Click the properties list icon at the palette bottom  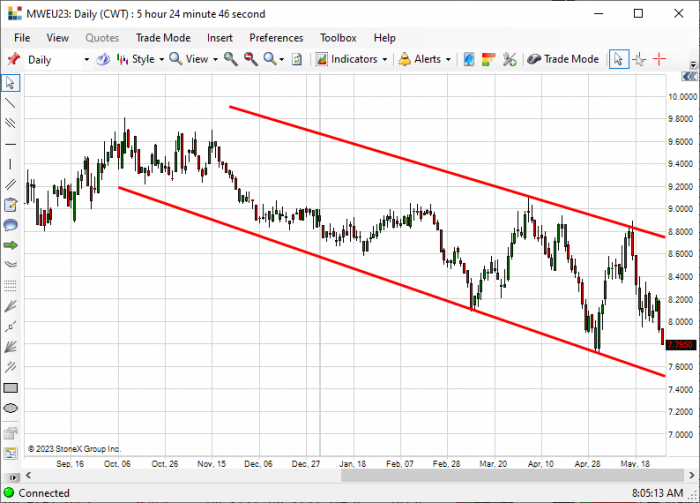click(10, 453)
